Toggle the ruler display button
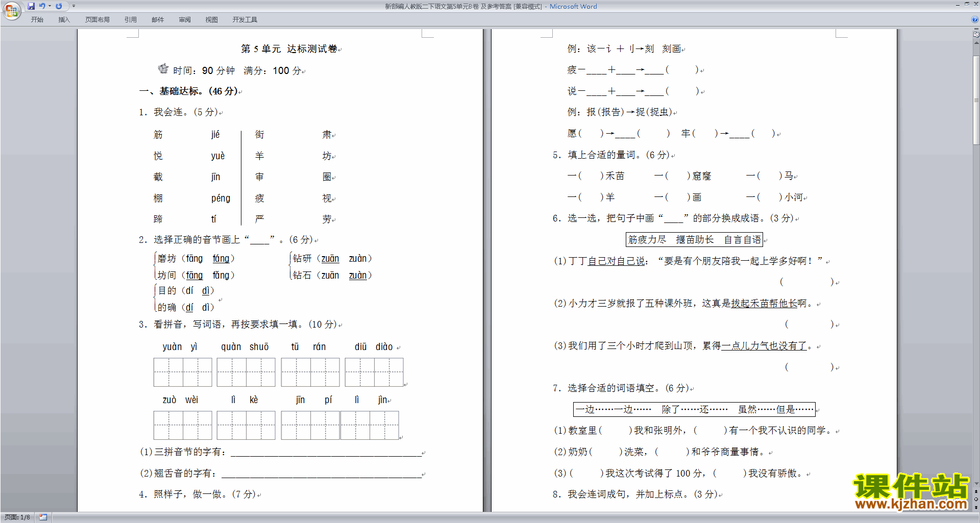 tap(976, 34)
